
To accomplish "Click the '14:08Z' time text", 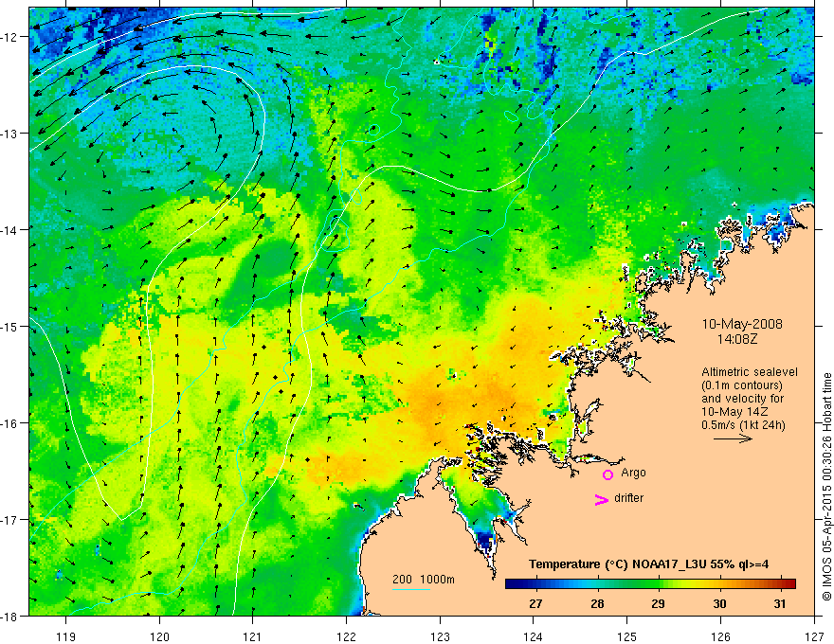I will (736, 338).
